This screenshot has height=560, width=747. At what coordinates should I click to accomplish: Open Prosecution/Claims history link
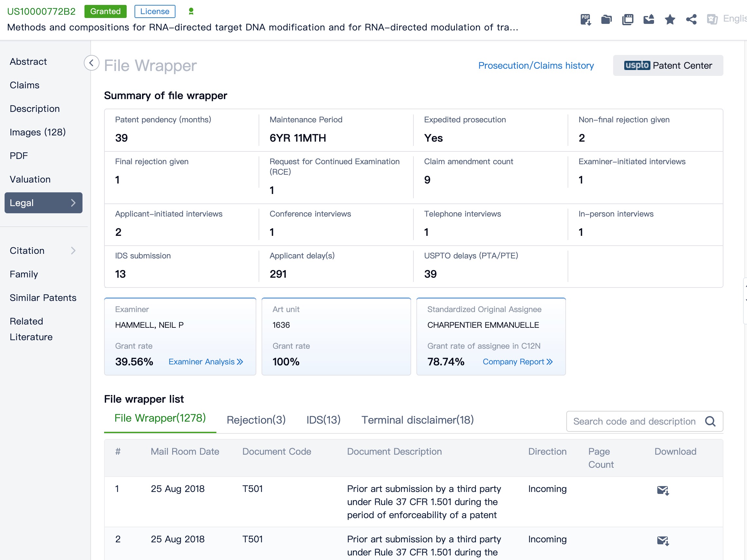tap(536, 65)
